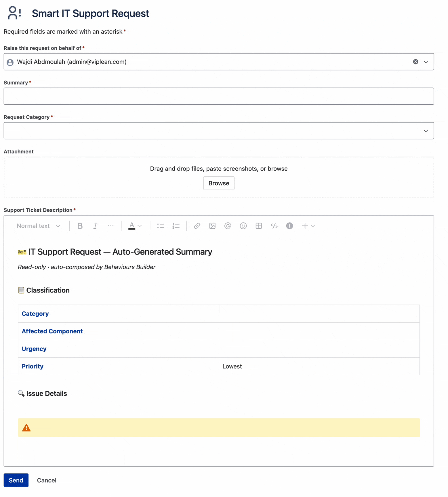The width and height of the screenshot is (448, 497).
Task: Toggle bold formatting in the editor toolbar
Action: (x=80, y=226)
